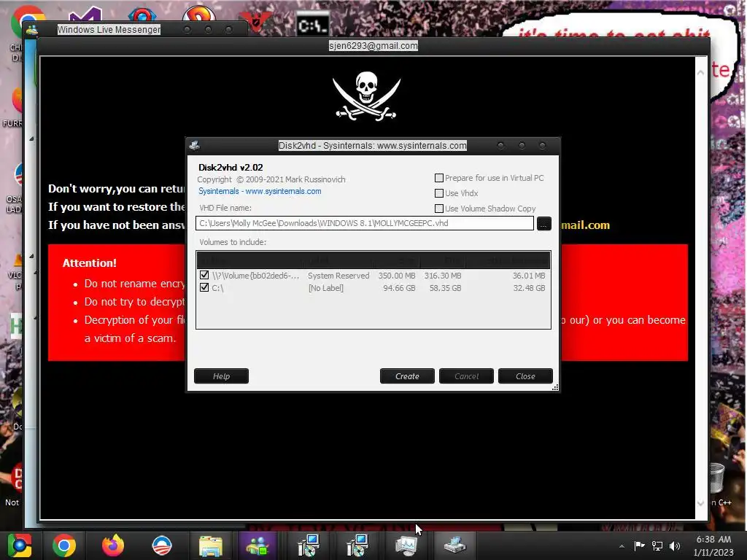Click the Disk2vhd dialog resize grip
The width and height of the screenshot is (747, 560).
tap(555, 388)
